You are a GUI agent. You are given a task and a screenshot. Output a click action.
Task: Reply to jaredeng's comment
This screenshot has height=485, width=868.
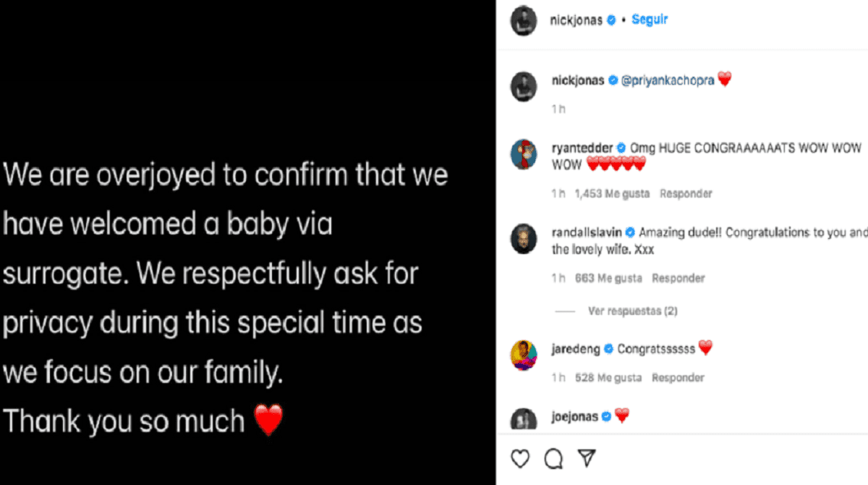[x=678, y=378]
